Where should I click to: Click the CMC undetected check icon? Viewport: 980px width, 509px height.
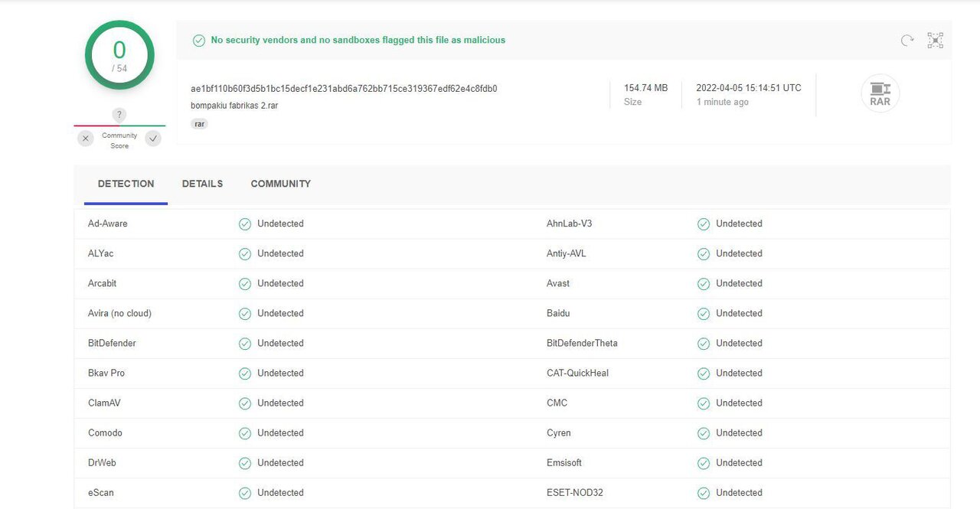click(x=704, y=403)
